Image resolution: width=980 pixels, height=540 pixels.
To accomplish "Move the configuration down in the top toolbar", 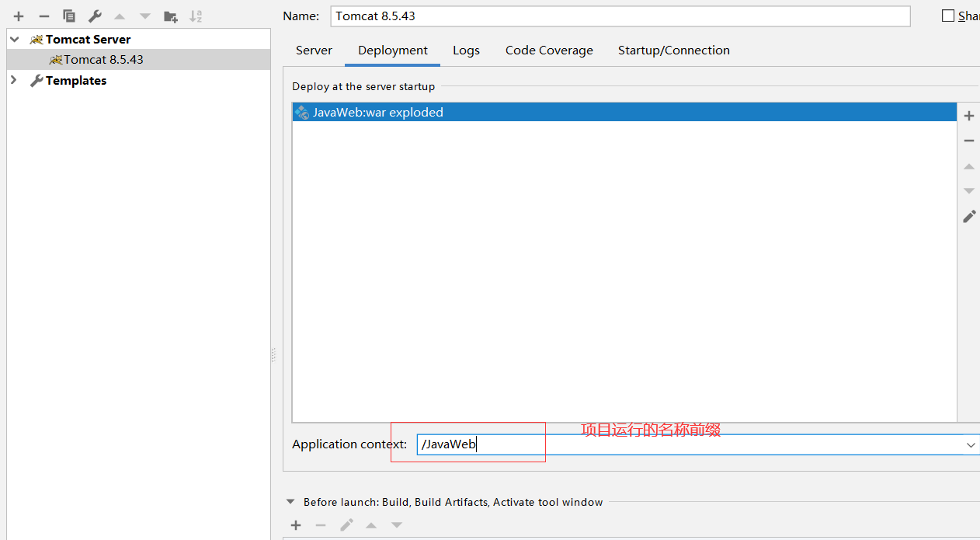I will pyautogui.click(x=145, y=16).
